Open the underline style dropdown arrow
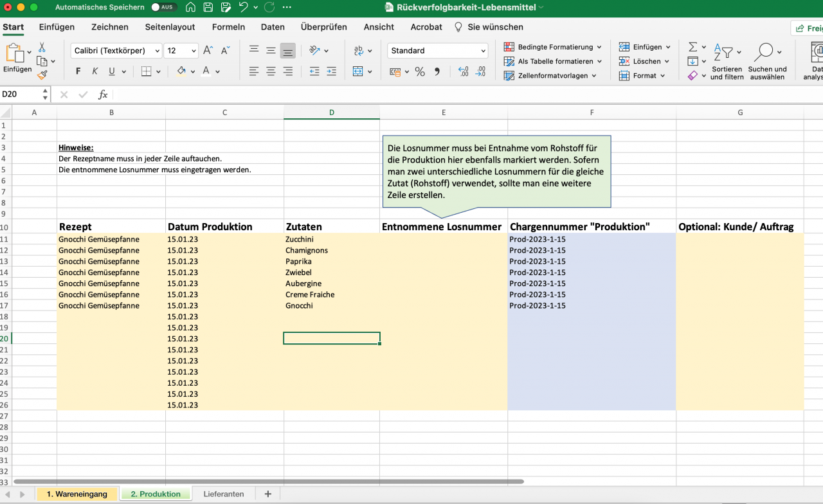 coord(124,71)
